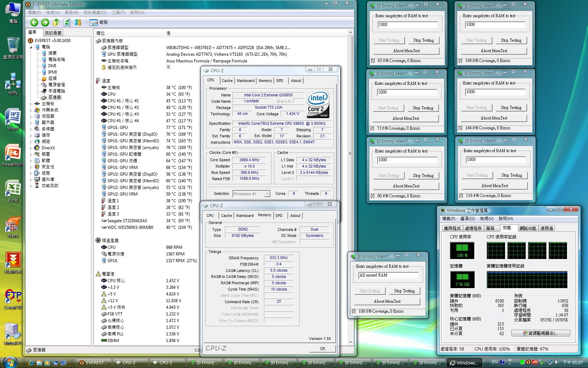
Task: Select the Recycle Bin desktop icon
Action: click(x=13, y=48)
